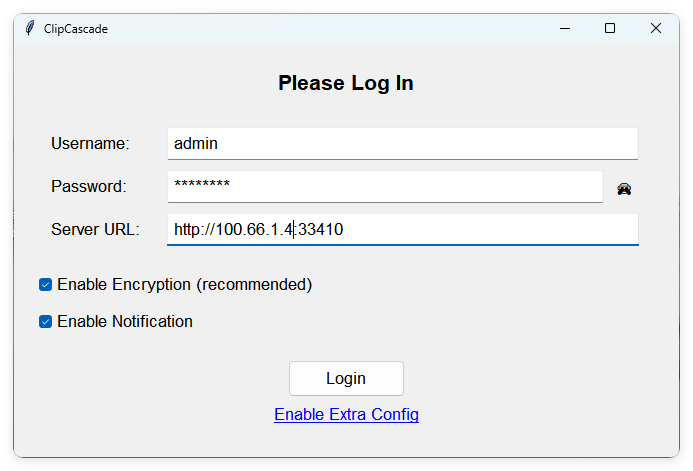Reveal password with the eye icon
Viewport: 693px width, 471px height.
(624, 188)
